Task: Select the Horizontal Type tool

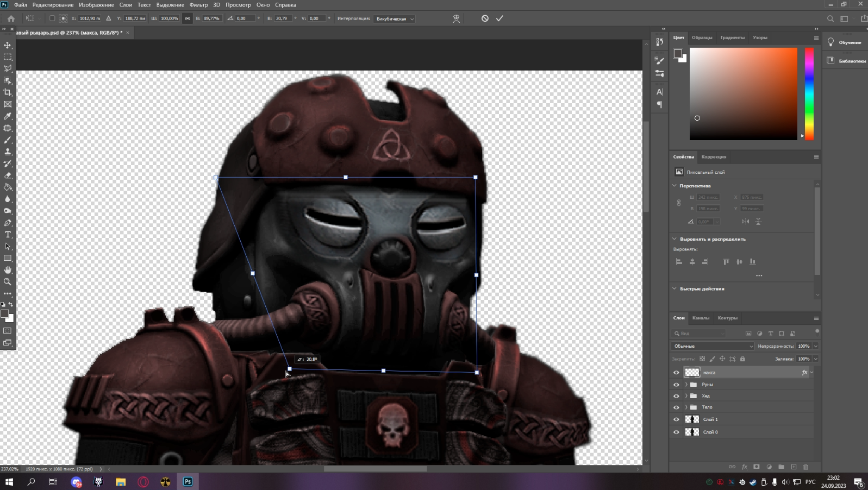Action: 8,235
